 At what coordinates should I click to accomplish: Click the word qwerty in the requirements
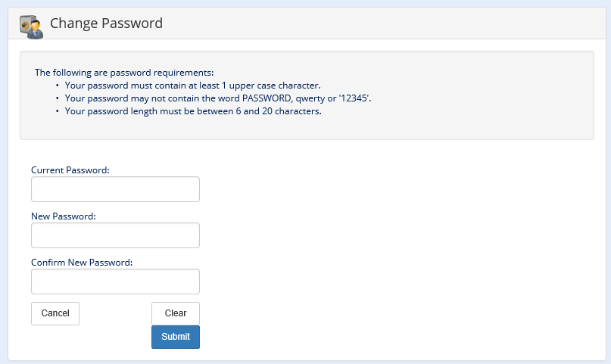tap(311, 98)
